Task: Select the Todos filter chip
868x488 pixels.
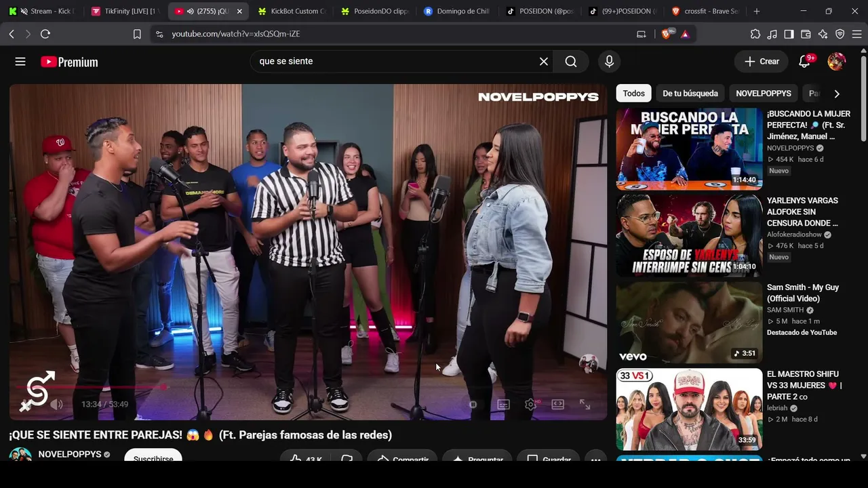Action: 633,94
